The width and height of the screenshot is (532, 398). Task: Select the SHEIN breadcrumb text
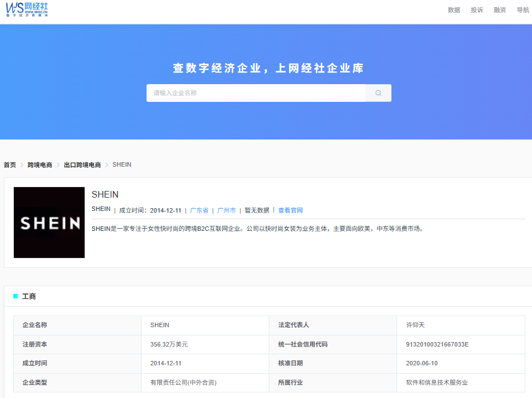[x=122, y=165]
